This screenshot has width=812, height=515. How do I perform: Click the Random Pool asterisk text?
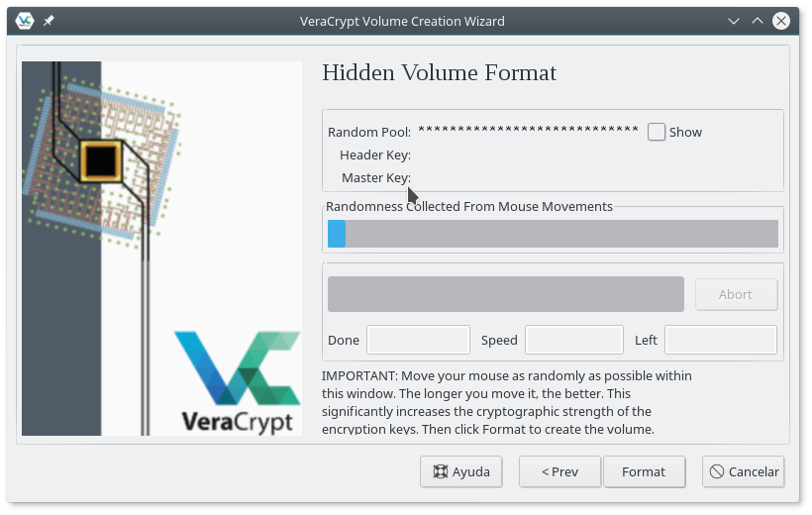point(528,132)
